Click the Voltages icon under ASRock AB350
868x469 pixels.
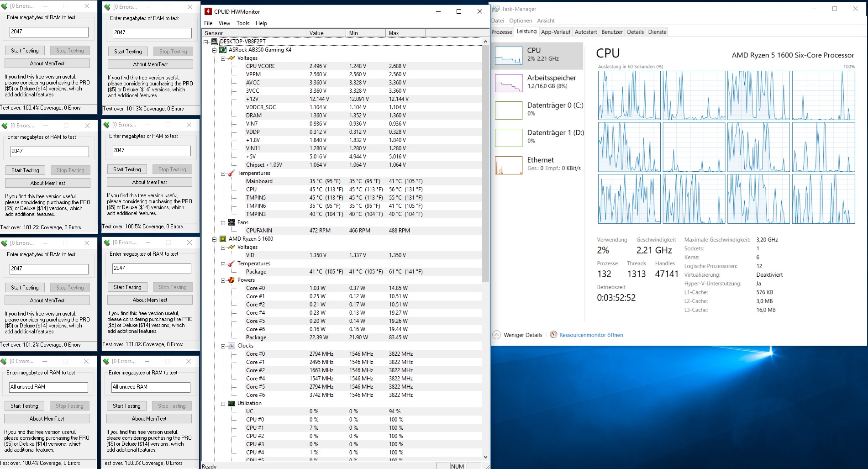[231, 58]
